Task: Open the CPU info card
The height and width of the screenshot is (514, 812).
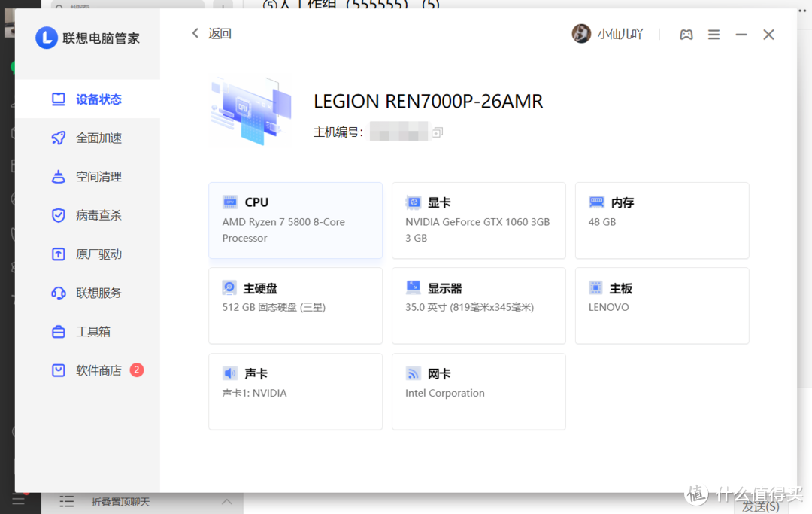Action: coord(295,221)
